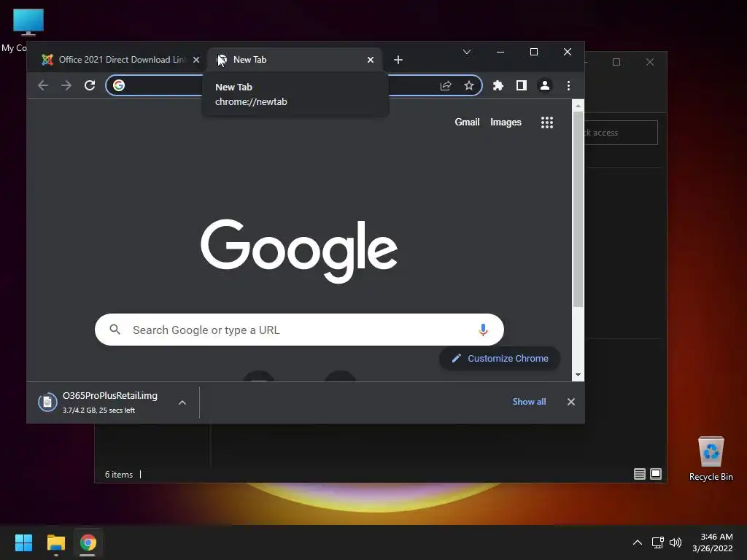Image resolution: width=747 pixels, height=560 pixels.
Task: Open Gmail link
Action: pos(467,122)
